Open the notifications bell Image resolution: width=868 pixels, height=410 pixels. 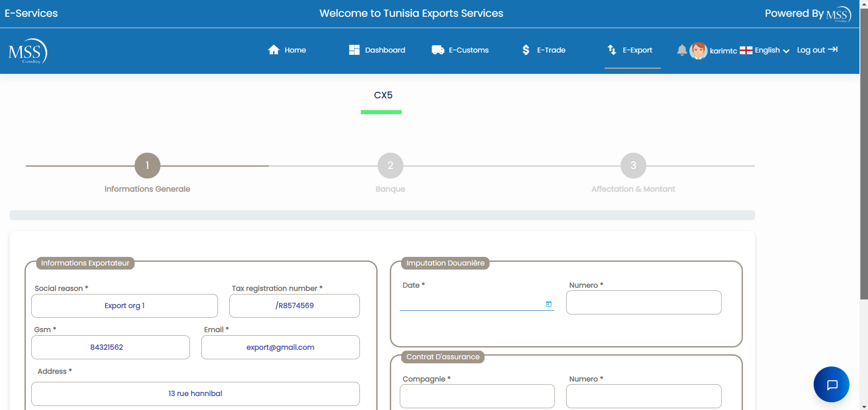(x=682, y=50)
